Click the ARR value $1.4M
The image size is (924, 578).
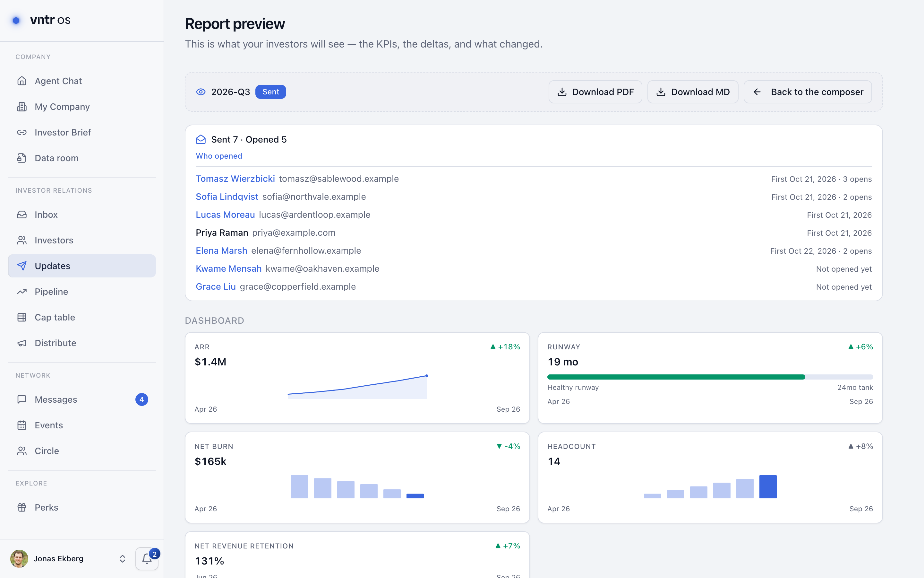click(210, 362)
